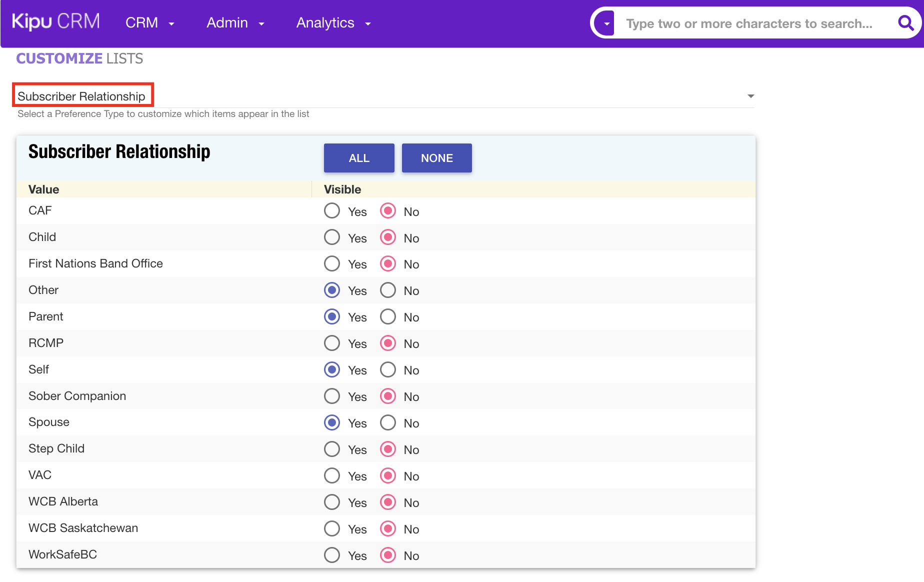Show WCB Alberta in the list
Screen dimensions: 924x582
click(x=332, y=502)
